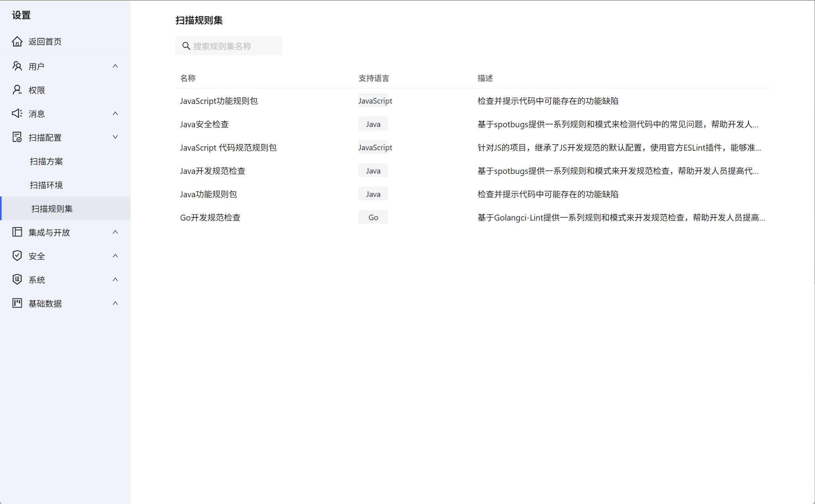Select the 扫描规则集 submenu item
The image size is (815, 504).
[x=52, y=209]
